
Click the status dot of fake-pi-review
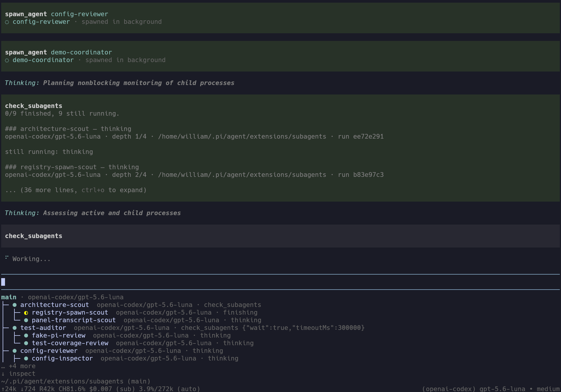click(26, 335)
